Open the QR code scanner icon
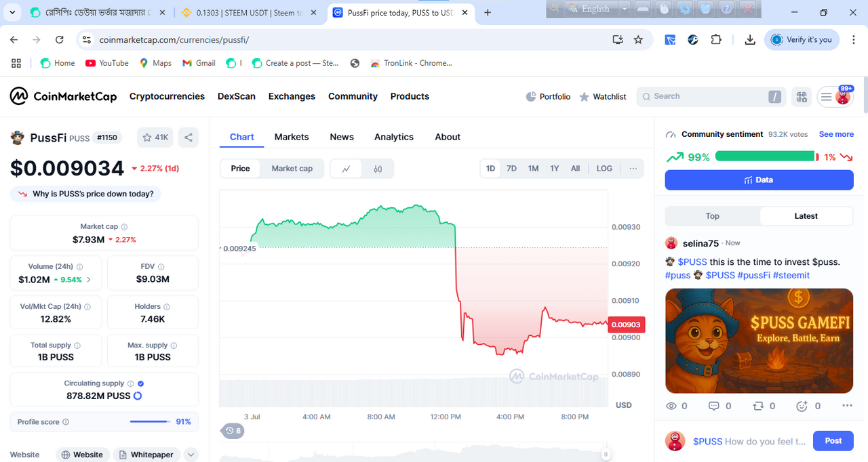Image resolution: width=868 pixels, height=462 pixels. point(802,97)
